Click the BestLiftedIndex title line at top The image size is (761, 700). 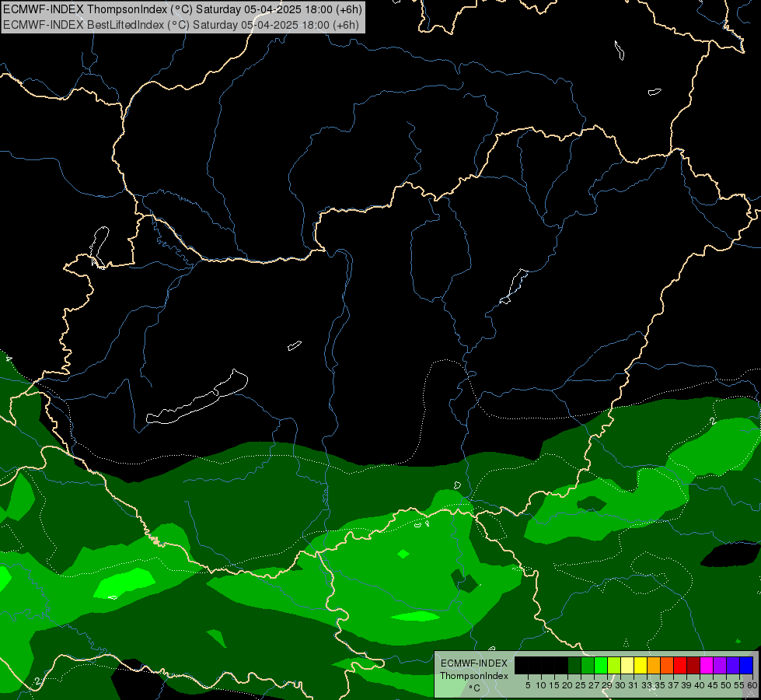coord(181,25)
